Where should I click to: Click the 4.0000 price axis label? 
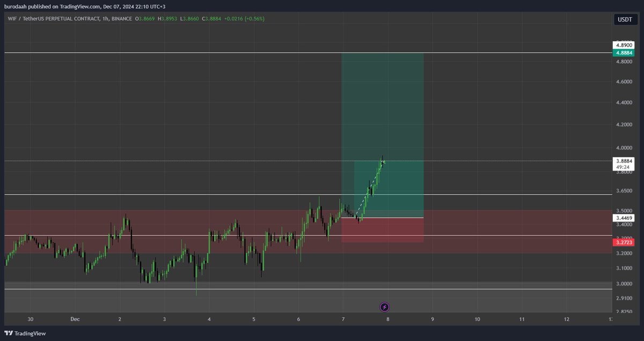[624, 148]
